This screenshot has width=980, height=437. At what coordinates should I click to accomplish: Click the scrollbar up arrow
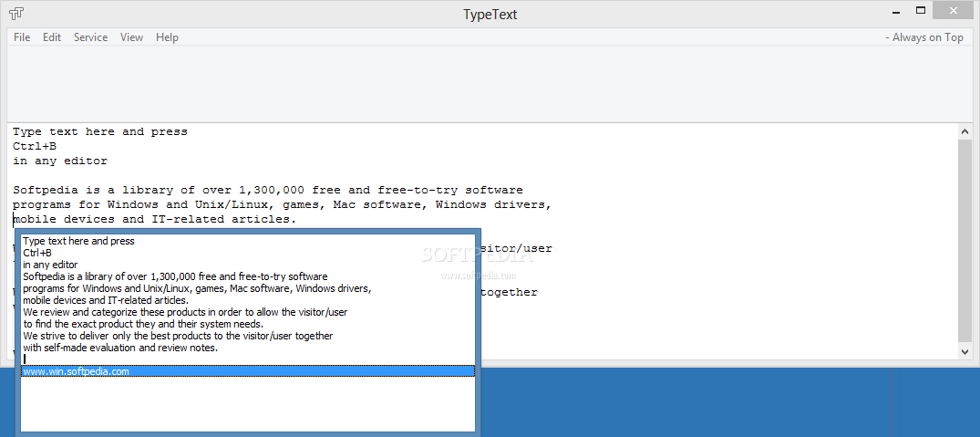[965, 131]
